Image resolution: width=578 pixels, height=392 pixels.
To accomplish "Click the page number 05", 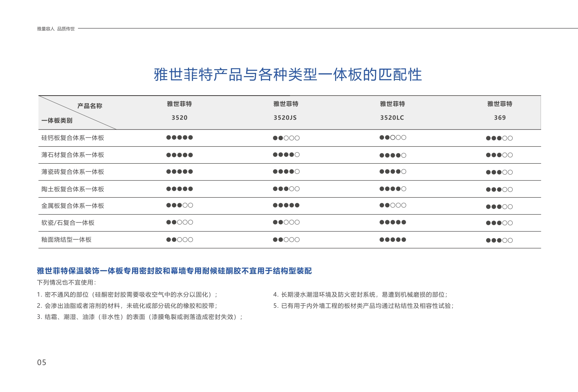I will [42, 362].
